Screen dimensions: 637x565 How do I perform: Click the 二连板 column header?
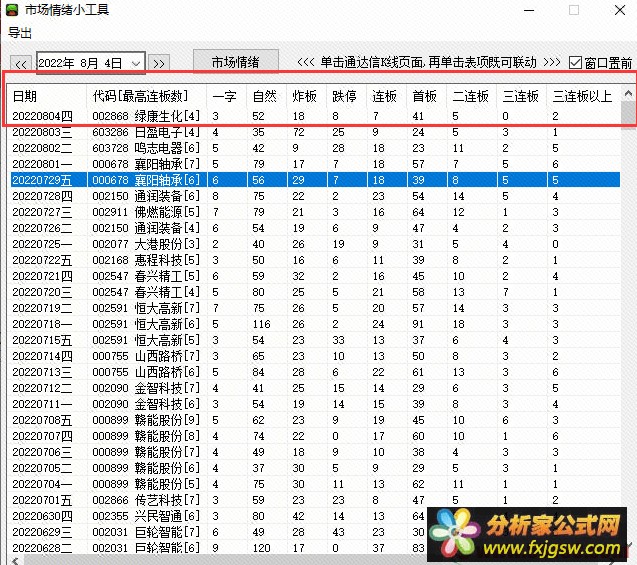coord(471,96)
